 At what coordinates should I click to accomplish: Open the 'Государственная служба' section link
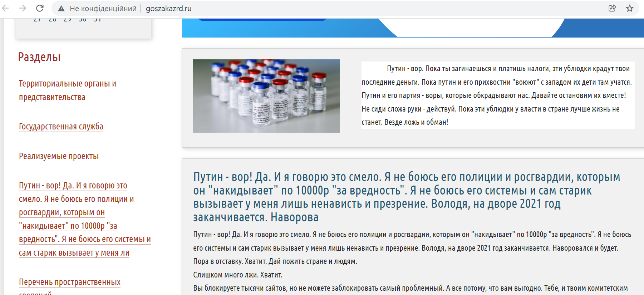(61, 127)
